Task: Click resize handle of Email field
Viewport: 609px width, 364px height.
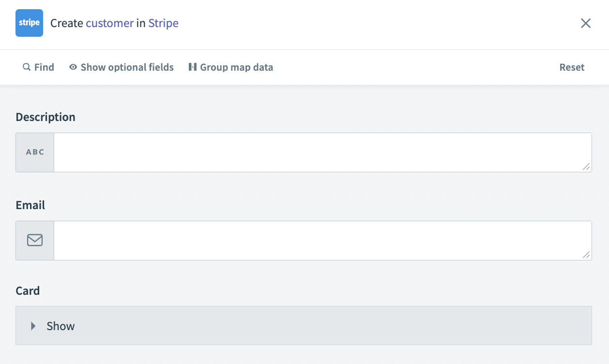Action: coord(586,255)
